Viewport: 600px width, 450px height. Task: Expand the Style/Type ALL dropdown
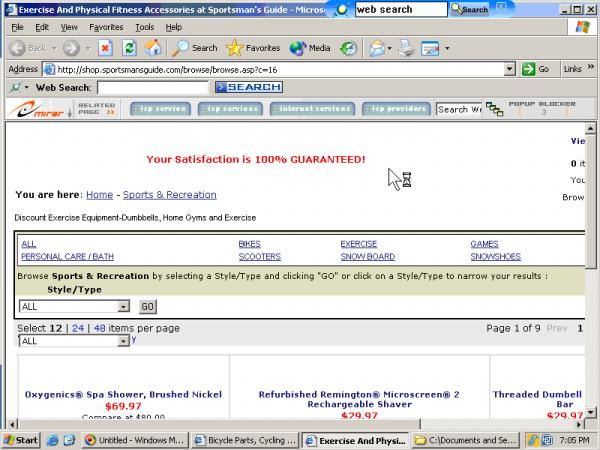123,307
